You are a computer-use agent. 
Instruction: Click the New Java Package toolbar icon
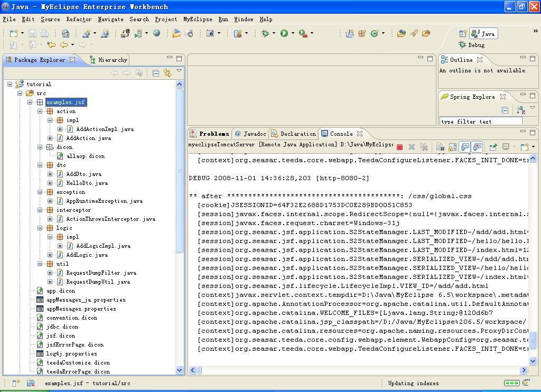click(362, 33)
